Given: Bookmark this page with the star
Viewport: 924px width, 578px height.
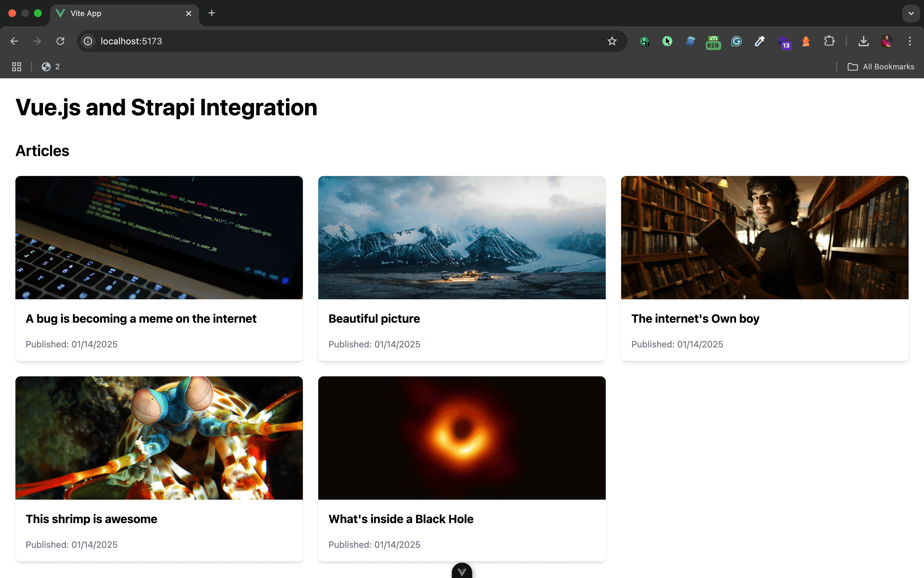Looking at the screenshot, I should click(x=612, y=41).
